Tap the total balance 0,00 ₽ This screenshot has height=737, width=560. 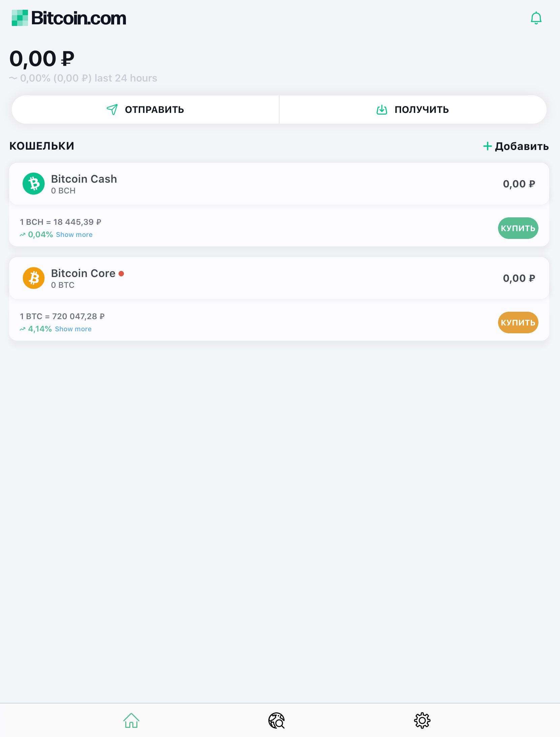(42, 59)
